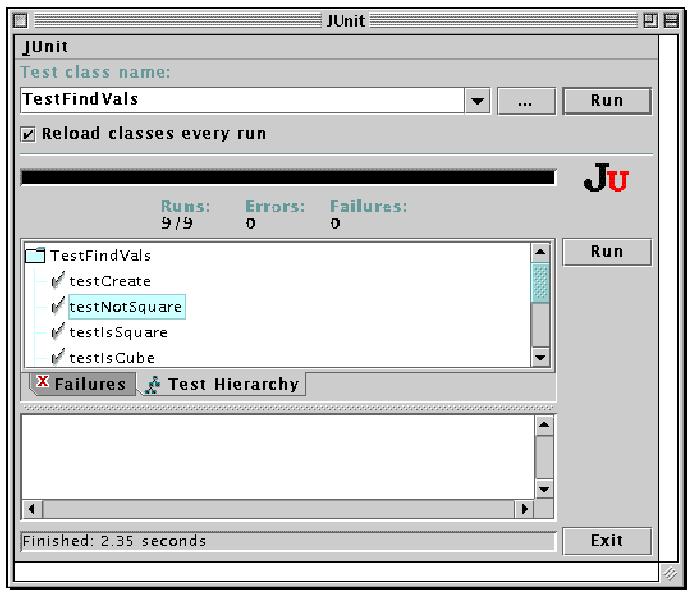Click the window resize grip icon
The height and width of the screenshot is (595, 692).
pyautogui.click(x=670, y=573)
